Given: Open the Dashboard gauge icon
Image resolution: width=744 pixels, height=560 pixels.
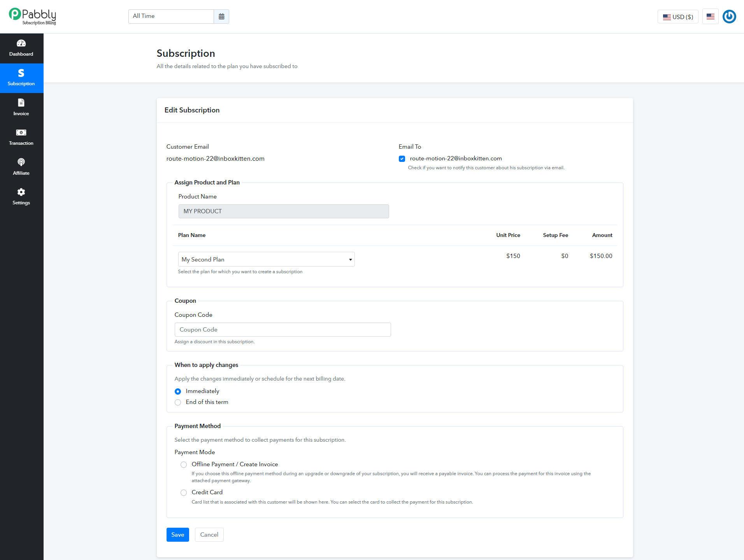Looking at the screenshot, I should pyautogui.click(x=21, y=43).
